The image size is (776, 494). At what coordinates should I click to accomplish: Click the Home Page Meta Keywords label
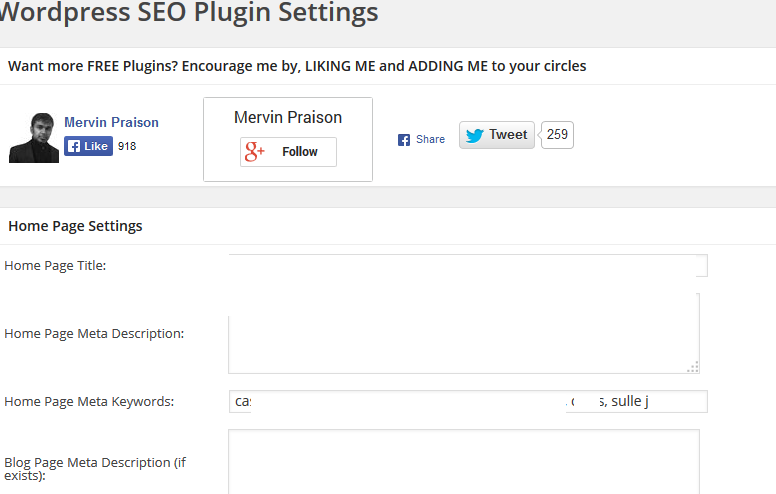pos(89,401)
